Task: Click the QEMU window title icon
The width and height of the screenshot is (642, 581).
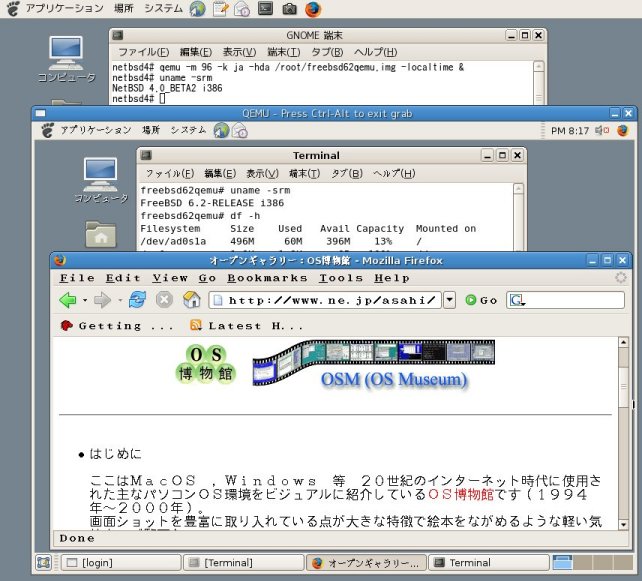Action: point(41,113)
